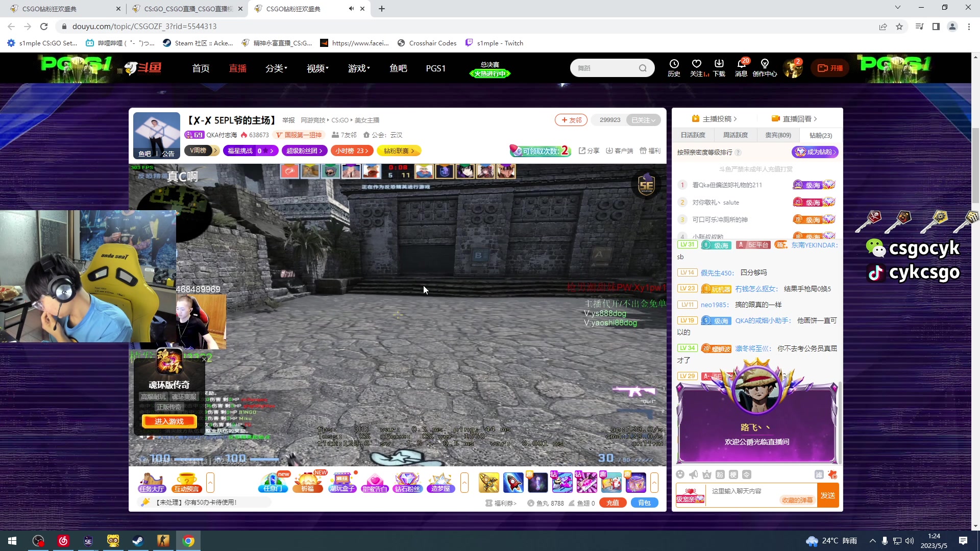Toggle the 滤 chat filter button
The image size is (980, 551).
pos(819,474)
